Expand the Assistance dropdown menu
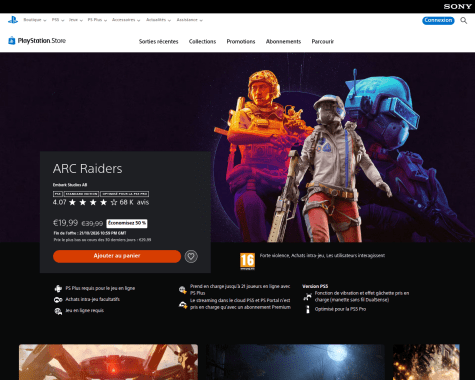The image size is (475, 380). pos(189,20)
